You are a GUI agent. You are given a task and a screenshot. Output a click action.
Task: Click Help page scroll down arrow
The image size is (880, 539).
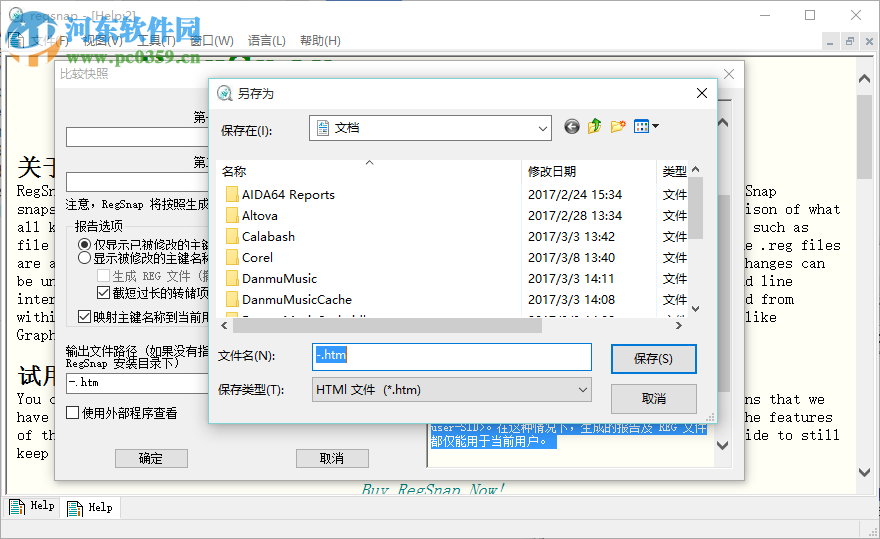tap(864, 472)
